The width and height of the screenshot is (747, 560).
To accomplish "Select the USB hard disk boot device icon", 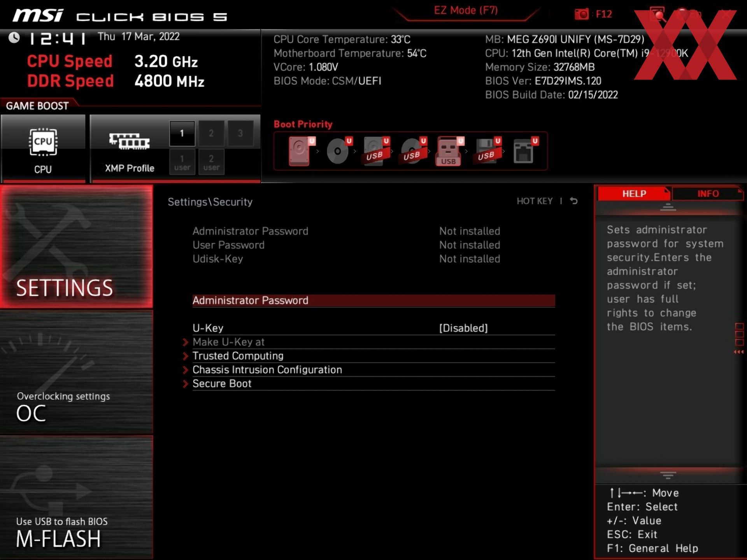I will [x=376, y=151].
